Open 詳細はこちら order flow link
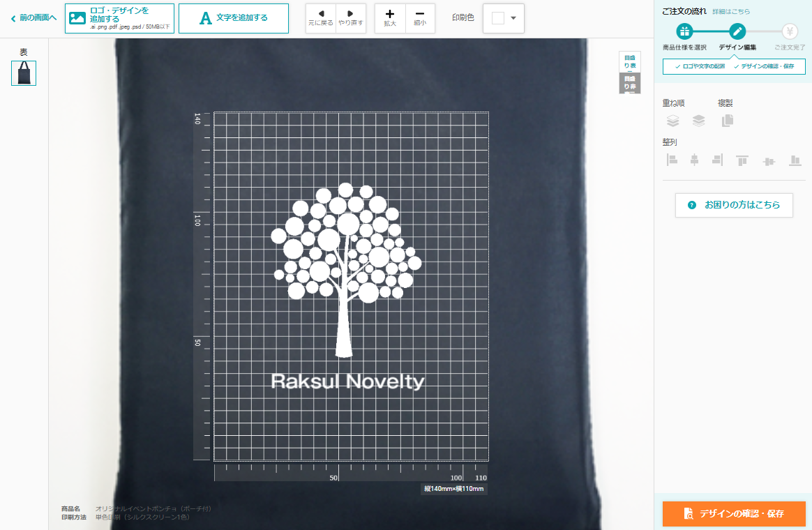This screenshot has height=530, width=812. click(730, 11)
